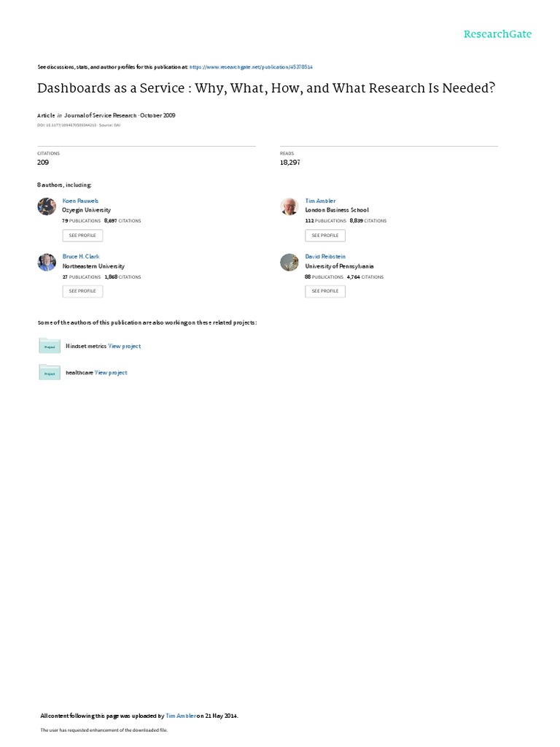Open the Bruce H. Clark author name link
This screenshot has height=747, width=560.
click(81, 256)
